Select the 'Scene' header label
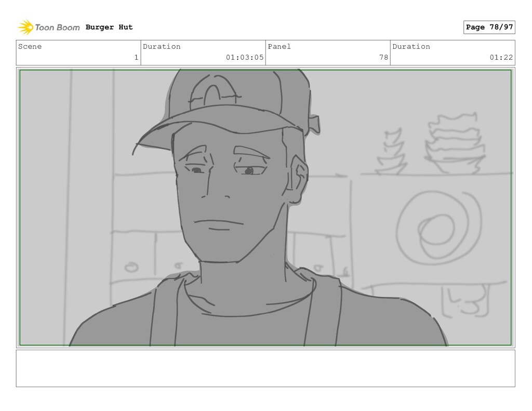Screen dimensions: 532x411 tap(30, 46)
